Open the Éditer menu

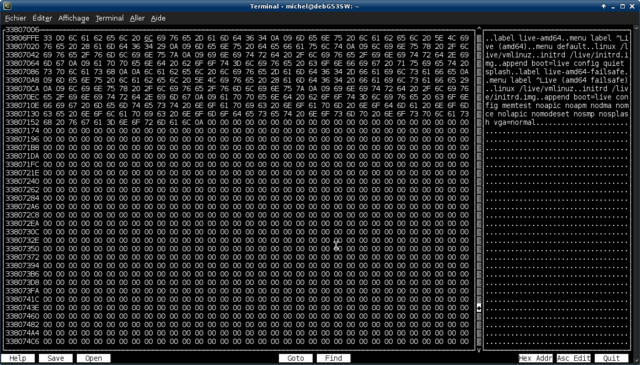click(x=42, y=18)
